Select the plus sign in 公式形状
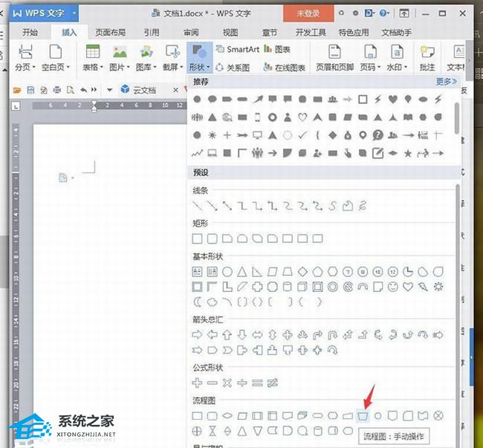Image resolution: width=483 pixels, height=448 pixels. pyautogui.click(x=197, y=383)
